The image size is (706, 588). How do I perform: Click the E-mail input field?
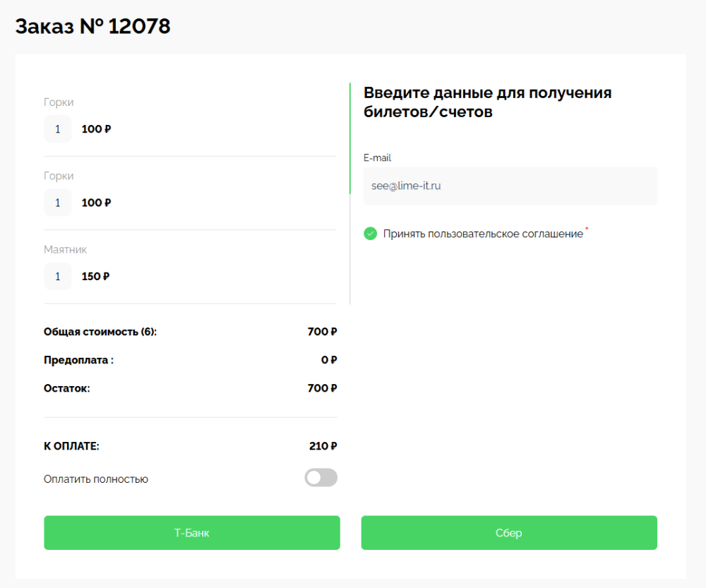point(510,186)
